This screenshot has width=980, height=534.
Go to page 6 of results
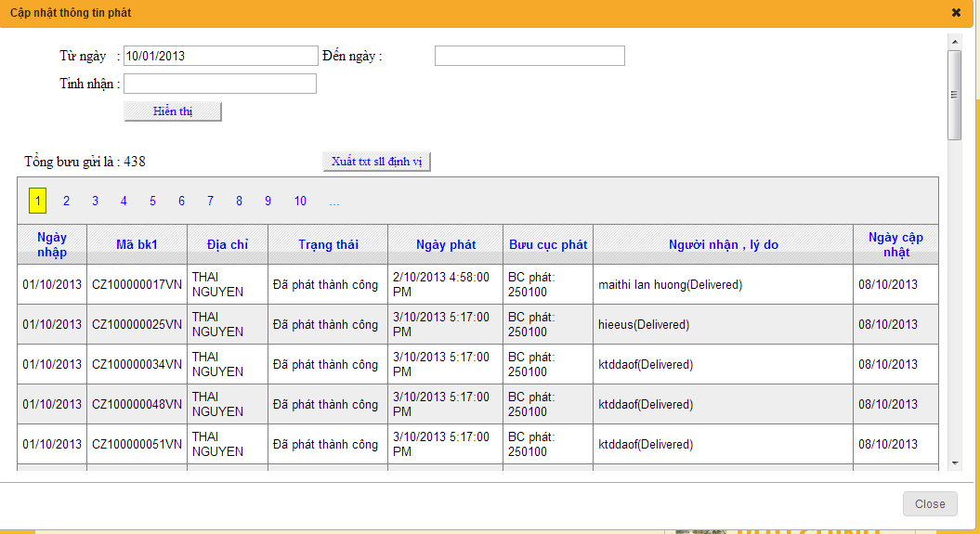pos(181,202)
